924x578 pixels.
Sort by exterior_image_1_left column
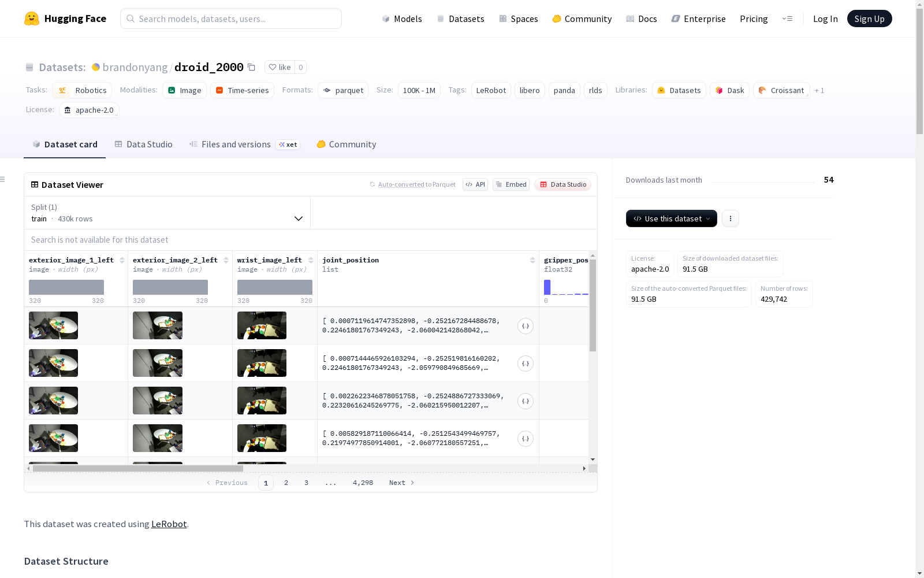click(x=122, y=260)
